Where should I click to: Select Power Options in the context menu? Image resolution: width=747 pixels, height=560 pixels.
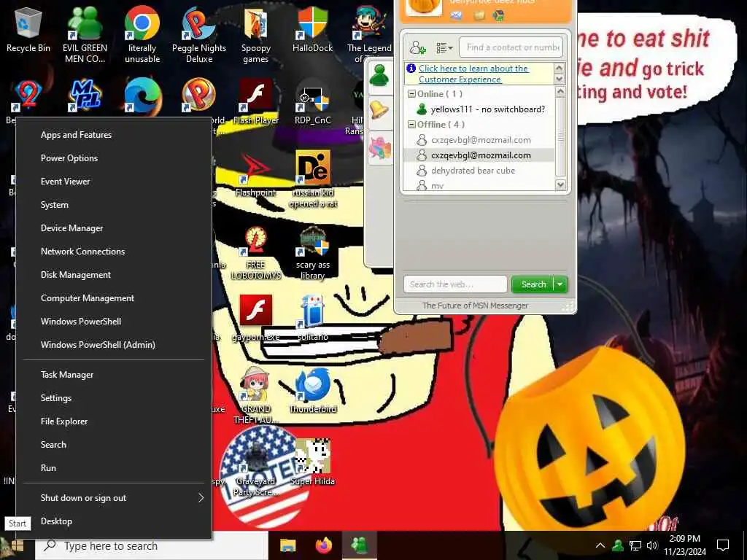coord(115,158)
